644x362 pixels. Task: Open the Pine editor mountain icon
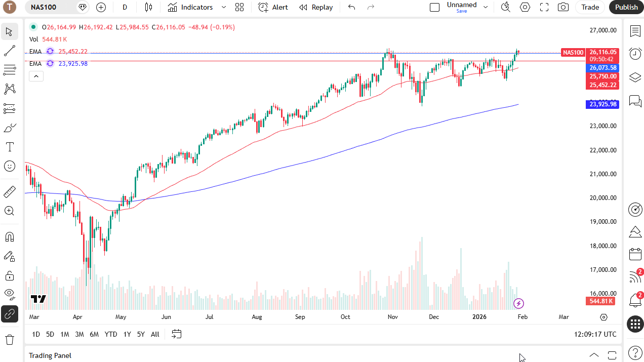[x=635, y=232]
